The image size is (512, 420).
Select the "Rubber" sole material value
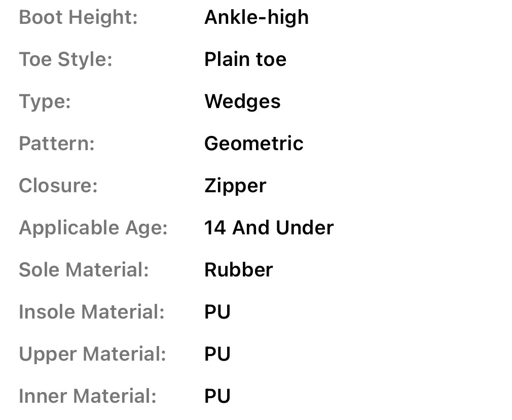click(238, 270)
